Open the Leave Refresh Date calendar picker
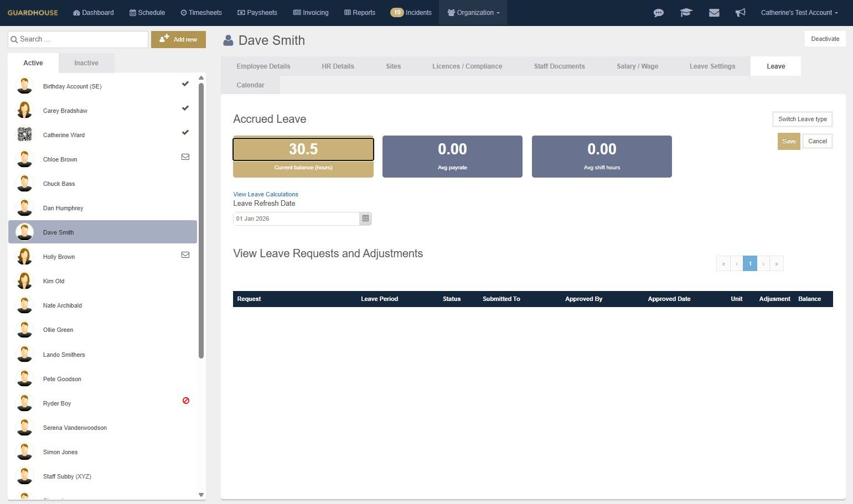Image resolution: width=853 pixels, height=504 pixels. pyautogui.click(x=365, y=219)
